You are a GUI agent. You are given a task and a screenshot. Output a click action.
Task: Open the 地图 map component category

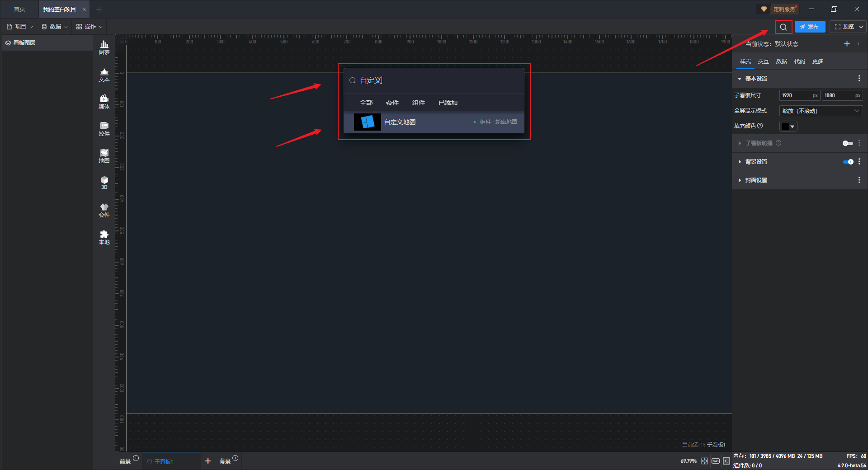pyautogui.click(x=104, y=156)
